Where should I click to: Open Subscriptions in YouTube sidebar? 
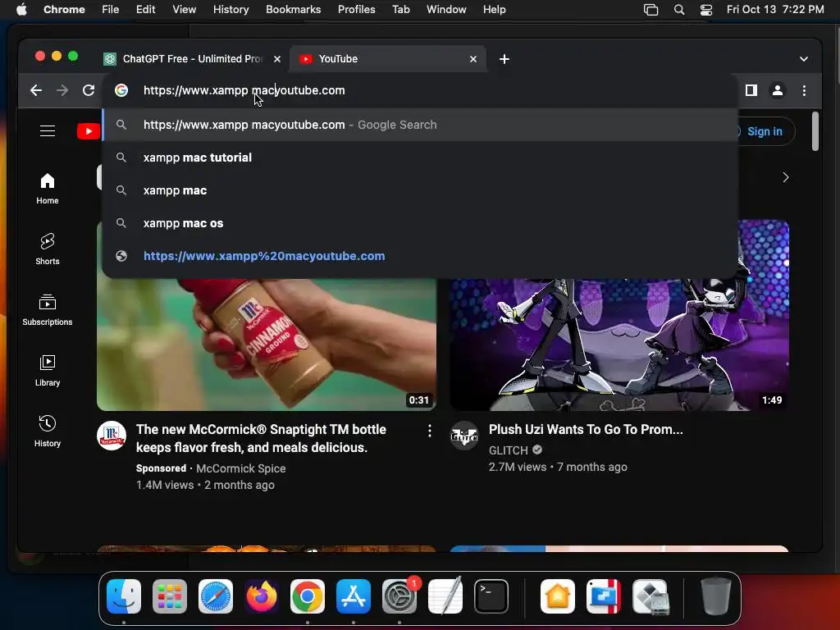tap(47, 309)
